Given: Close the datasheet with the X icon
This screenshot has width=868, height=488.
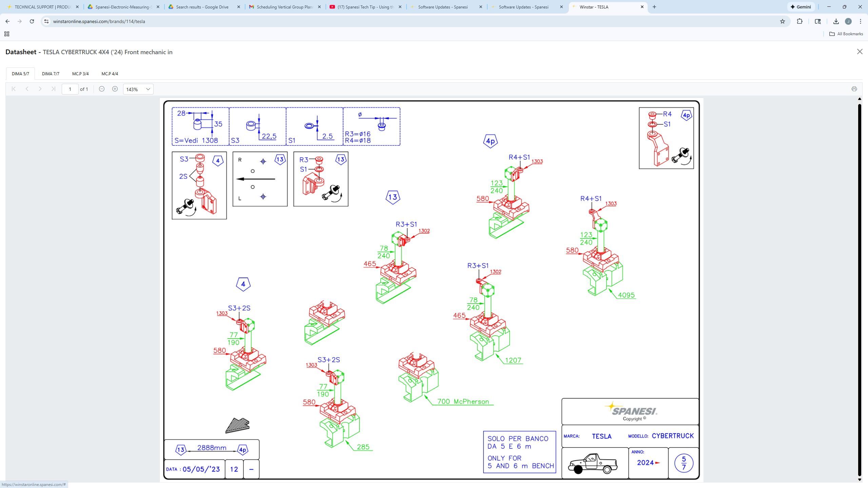Looking at the screenshot, I should (x=860, y=52).
